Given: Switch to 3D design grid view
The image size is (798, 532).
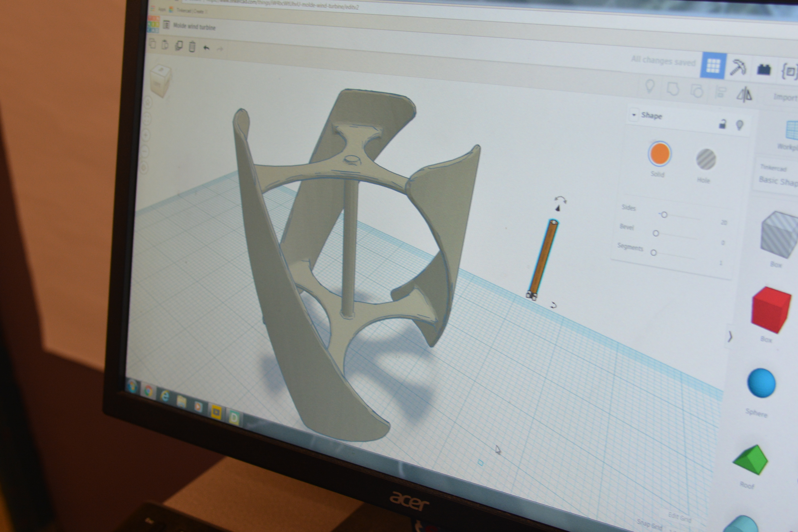Looking at the screenshot, I should point(713,66).
